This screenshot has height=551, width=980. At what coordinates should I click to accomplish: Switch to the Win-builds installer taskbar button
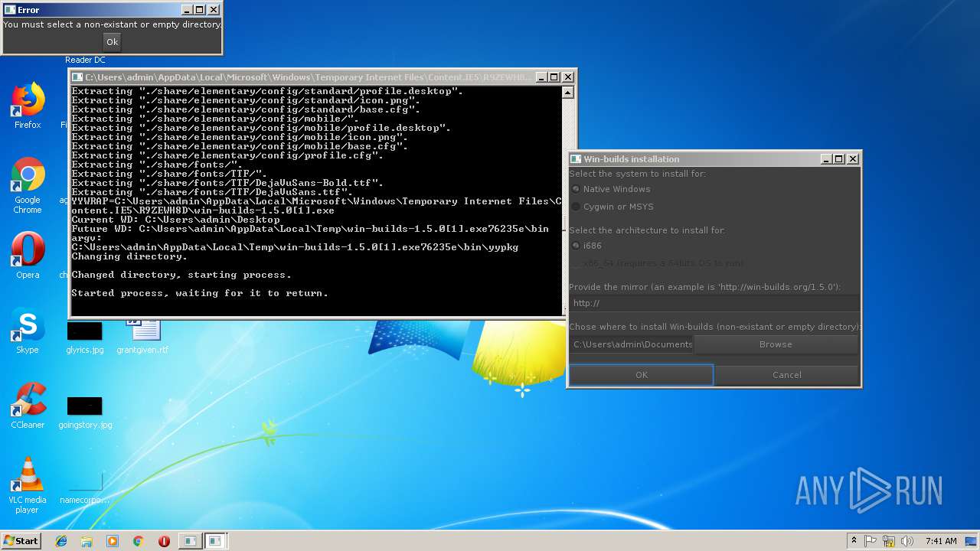215,541
